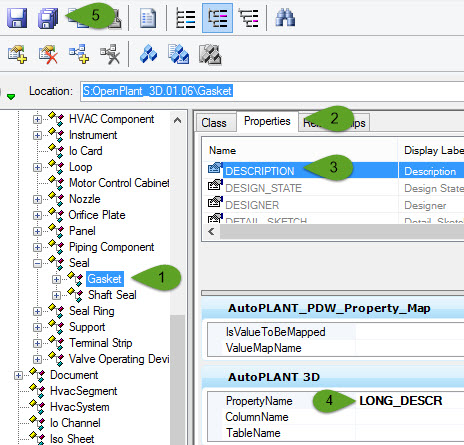The image size is (464, 445).
Task: Click the Display Label column header
Action: 434,151
